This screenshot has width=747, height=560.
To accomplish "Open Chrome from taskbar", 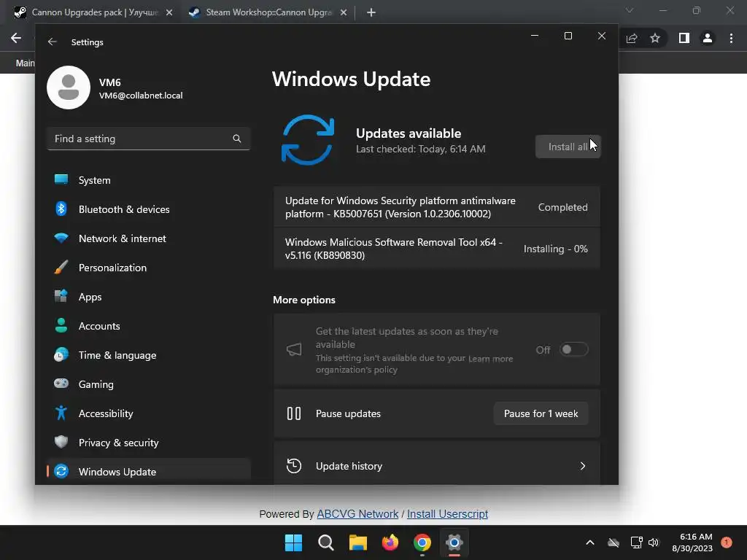I will (x=422, y=542).
